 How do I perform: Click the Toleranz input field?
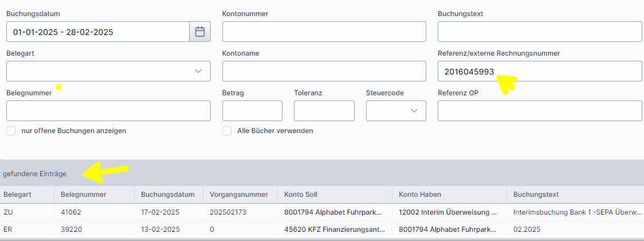pyautogui.click(x=324, y=111)
